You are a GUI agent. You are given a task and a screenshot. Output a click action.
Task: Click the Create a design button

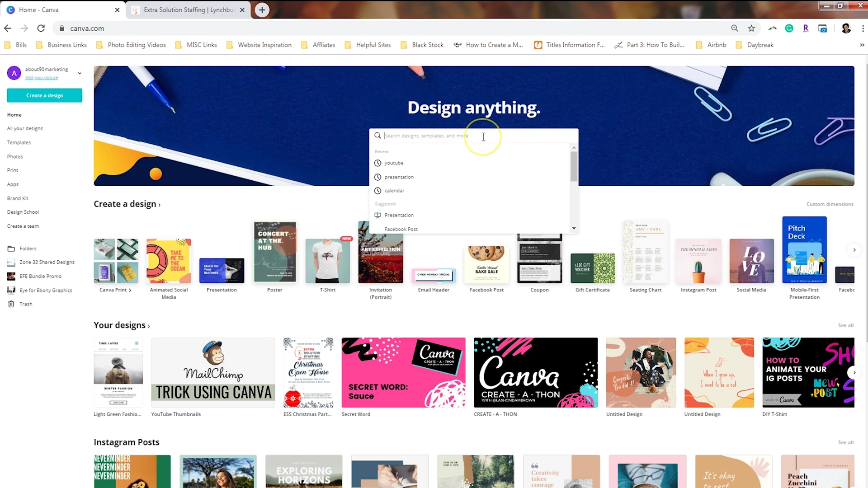(44, 95)
